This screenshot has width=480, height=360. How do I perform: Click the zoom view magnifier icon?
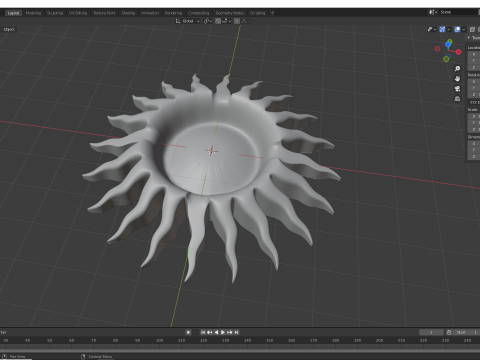coord(457,68)
